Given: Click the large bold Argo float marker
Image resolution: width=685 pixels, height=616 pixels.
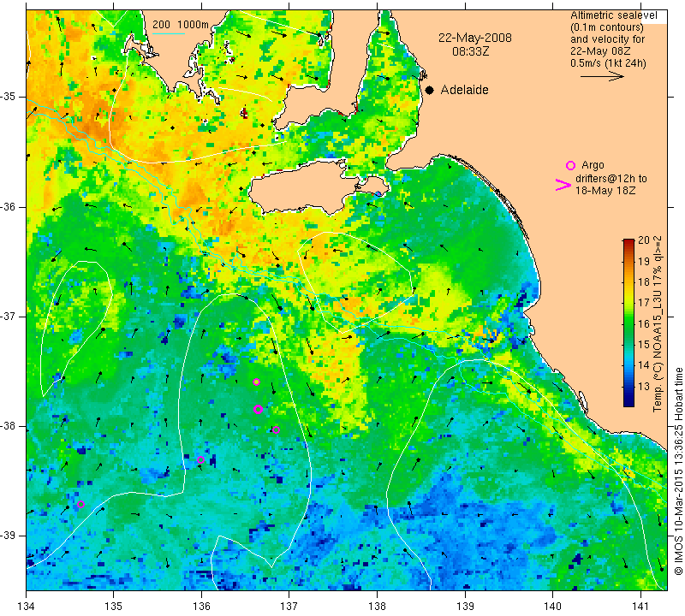Looking at the screenshot, I should point(259,409).
